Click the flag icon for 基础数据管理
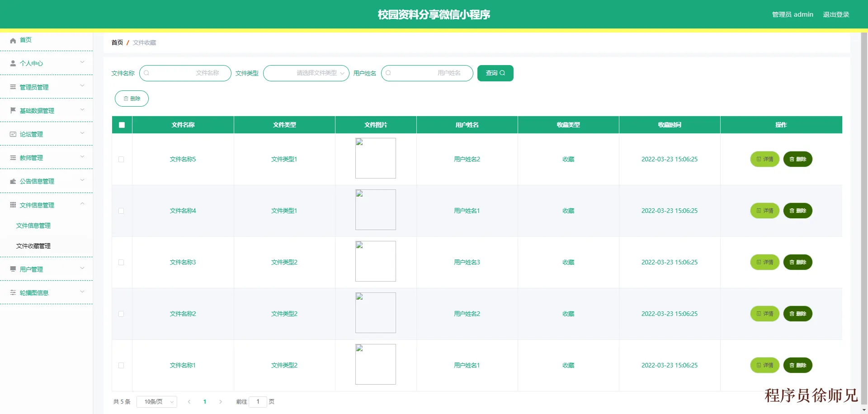Screen dimensions: 868x414 [13, 111]
